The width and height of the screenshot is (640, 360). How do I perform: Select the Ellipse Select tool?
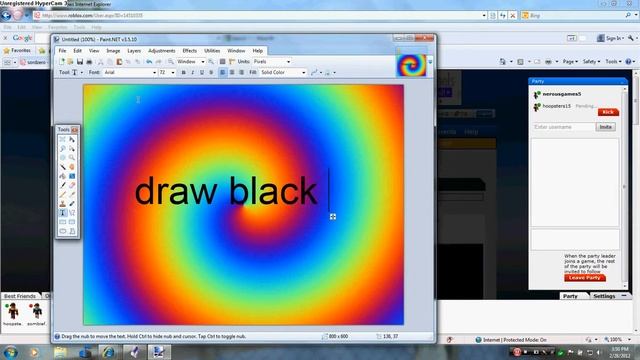tap(62, 158)
